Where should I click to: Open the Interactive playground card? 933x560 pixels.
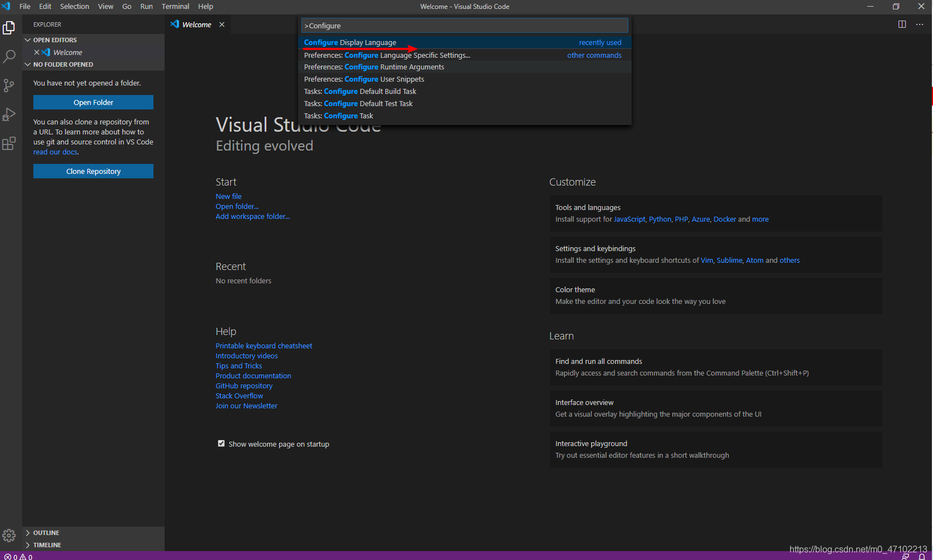click(x=716, y=449)
